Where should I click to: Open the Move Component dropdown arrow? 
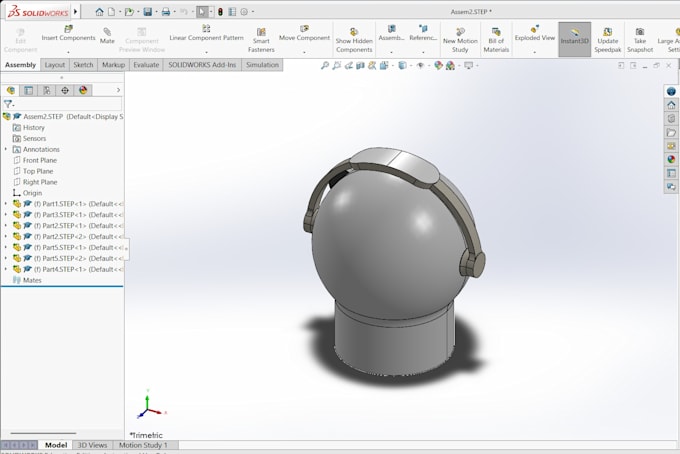click(x=304, y=52)
